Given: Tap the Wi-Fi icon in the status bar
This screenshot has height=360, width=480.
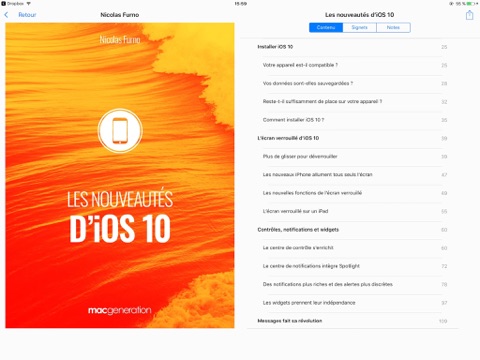Looking at the screenshot, I should 29,3.
